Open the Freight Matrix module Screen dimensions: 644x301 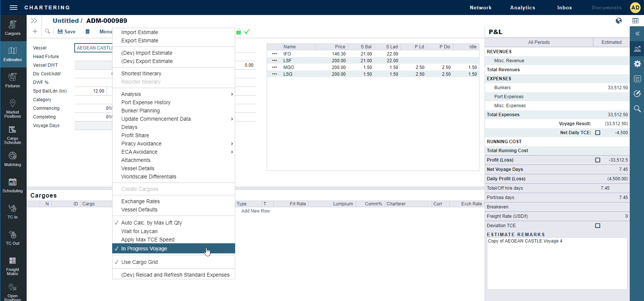13,266
